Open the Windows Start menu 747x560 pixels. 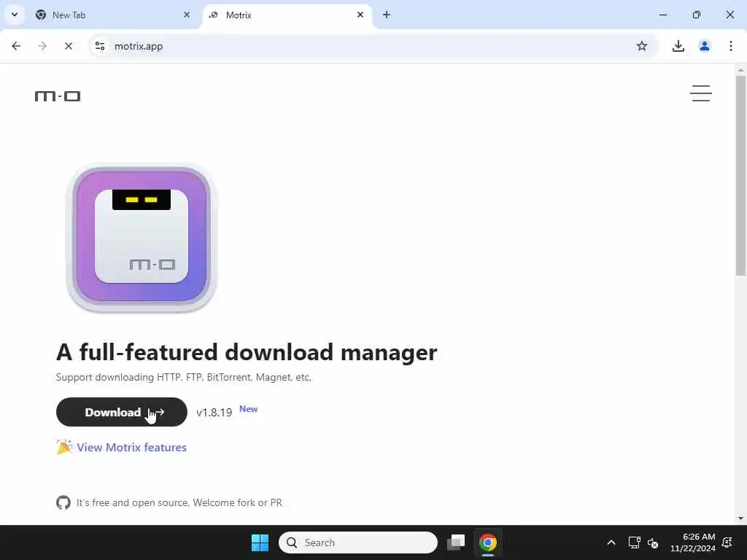pyautogui.click(x=260, y=542)
